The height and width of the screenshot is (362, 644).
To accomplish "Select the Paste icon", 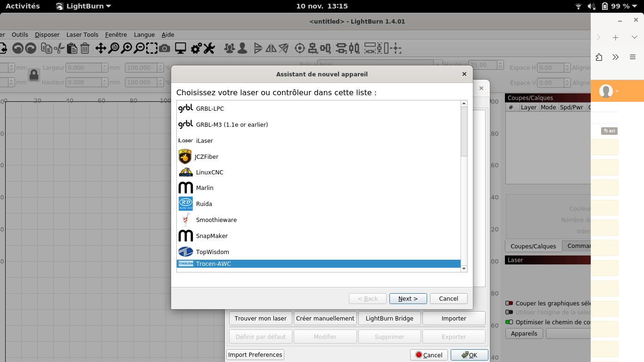I will tap(72, 49).
